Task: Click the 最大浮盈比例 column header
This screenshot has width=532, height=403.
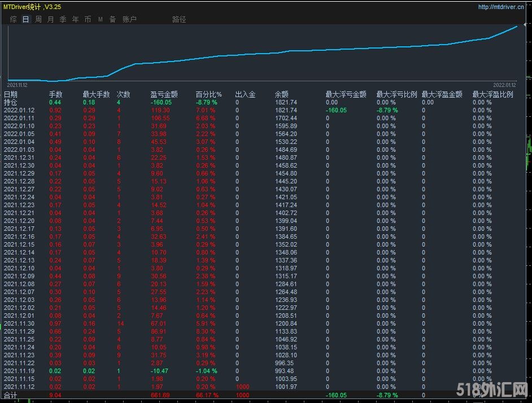Action: click(x=493, y=94)
